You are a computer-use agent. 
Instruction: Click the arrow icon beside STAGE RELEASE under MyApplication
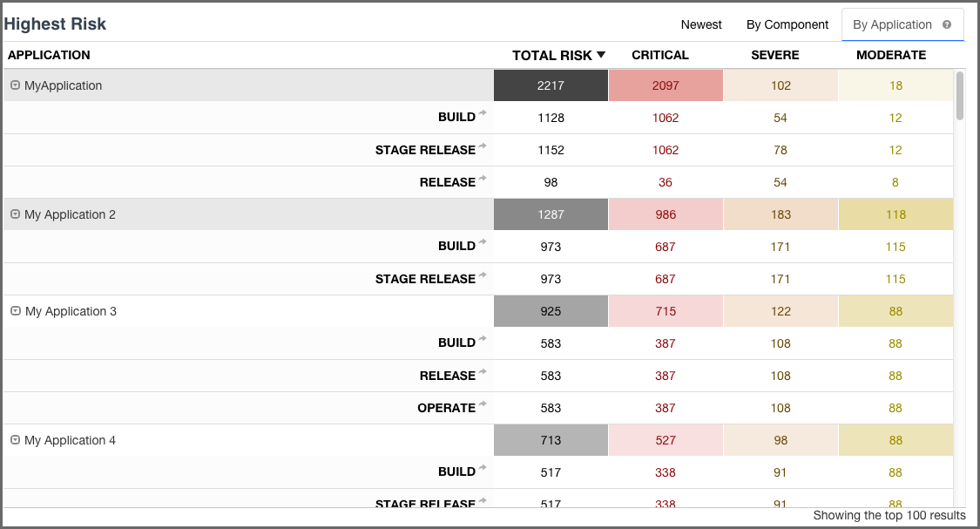[483, 146]
